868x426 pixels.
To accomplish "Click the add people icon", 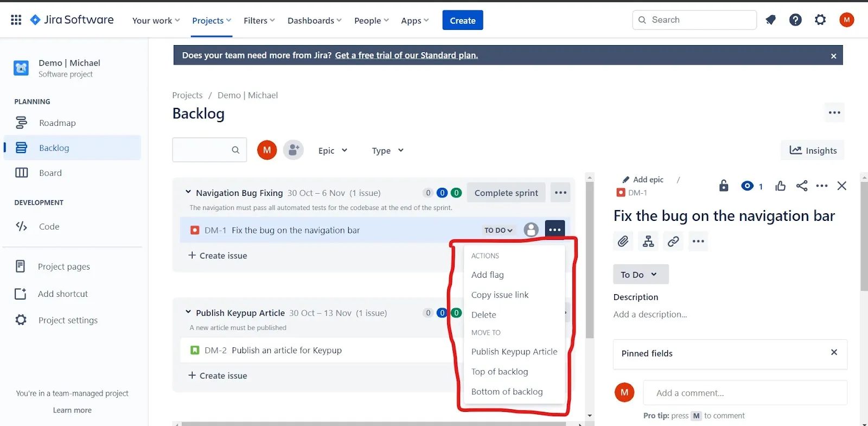I will point(293,150).
